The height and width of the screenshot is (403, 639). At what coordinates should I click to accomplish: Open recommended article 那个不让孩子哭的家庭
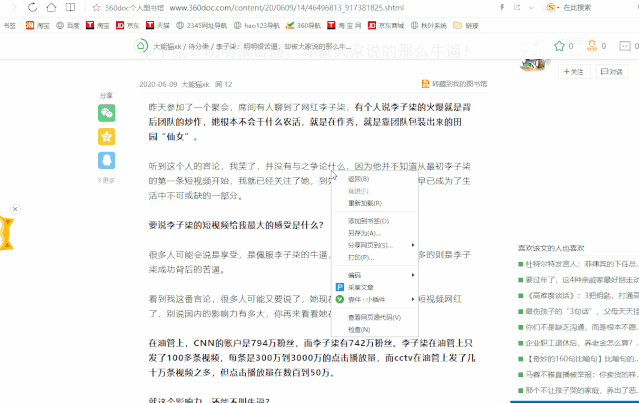click(582, 390)
